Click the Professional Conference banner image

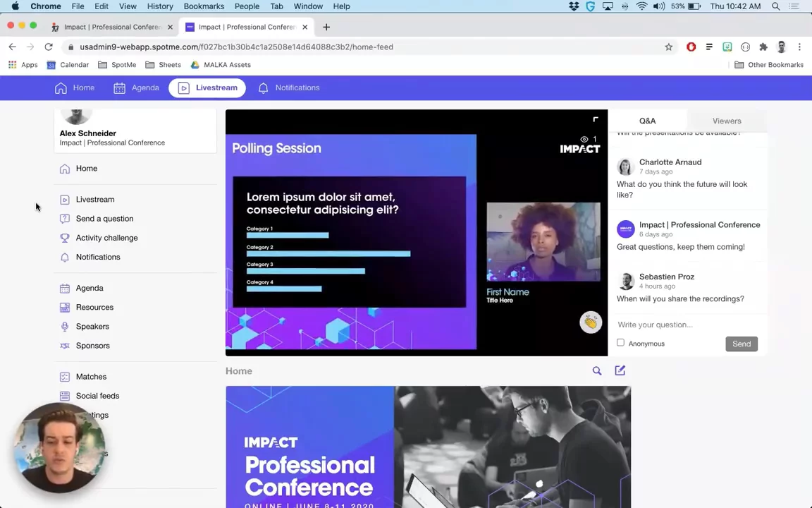[x=428, y=447]
